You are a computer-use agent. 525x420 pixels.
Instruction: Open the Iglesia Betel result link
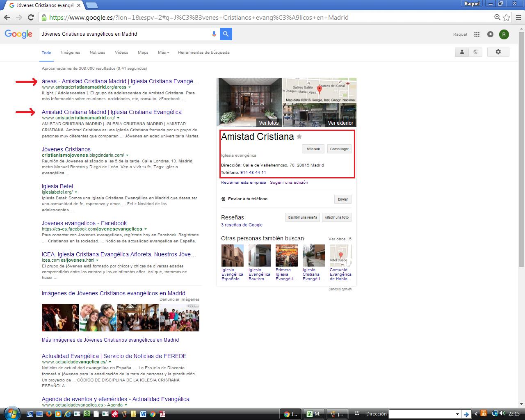pyautogui.click(x=57, y=186)
